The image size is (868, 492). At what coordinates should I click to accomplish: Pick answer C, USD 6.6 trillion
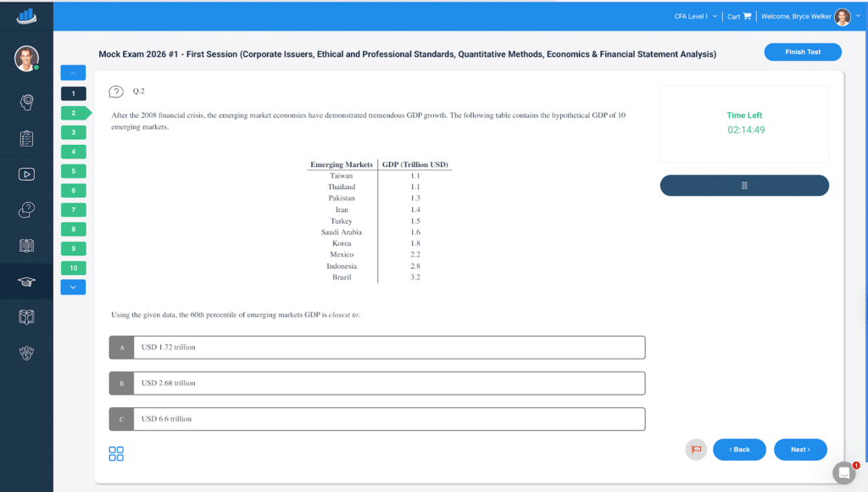pos(376,419)
